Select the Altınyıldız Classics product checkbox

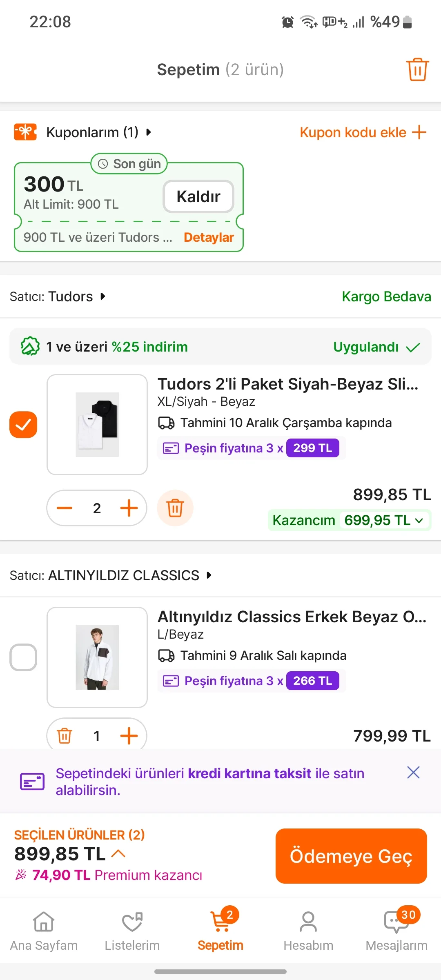pyautogui.click(x=23, y=657)
